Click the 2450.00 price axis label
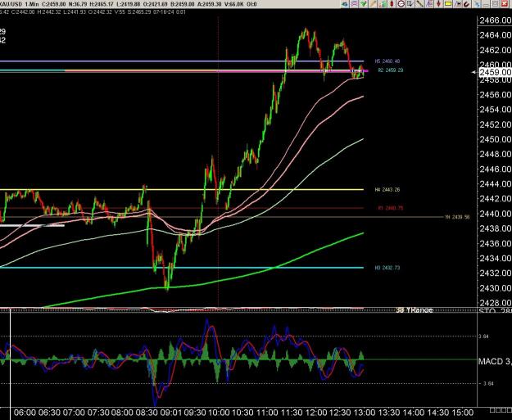The height and width of the screenshot is (420, 512). coord(495,139)
